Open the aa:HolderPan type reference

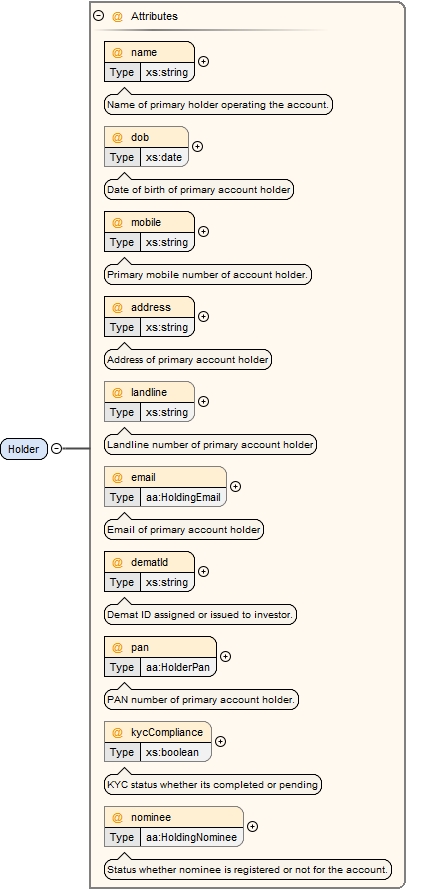tap(178, 667)
